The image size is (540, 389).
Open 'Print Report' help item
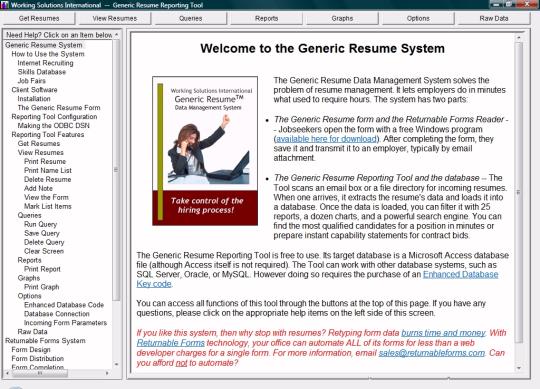point(42,269)
